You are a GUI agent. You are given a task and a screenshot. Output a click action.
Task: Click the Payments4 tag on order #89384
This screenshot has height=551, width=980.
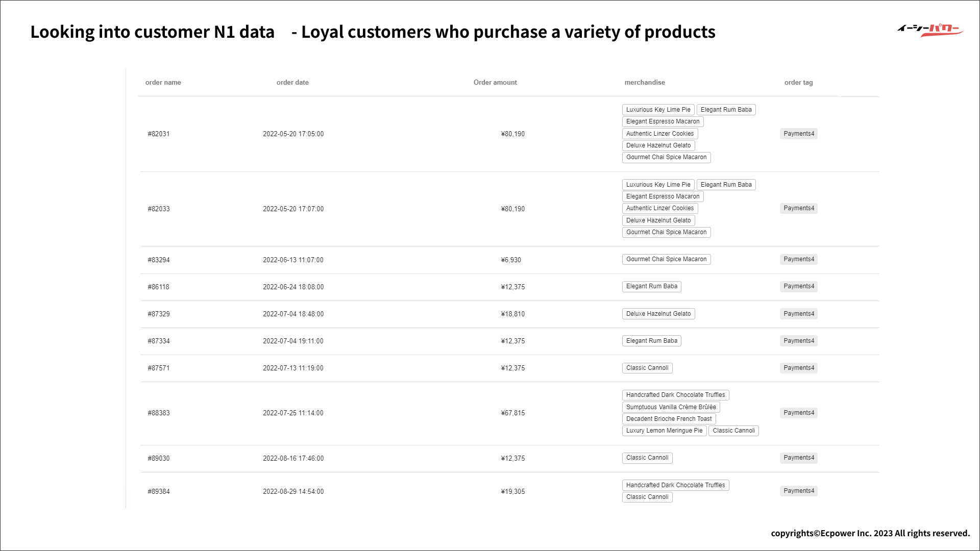799,491
